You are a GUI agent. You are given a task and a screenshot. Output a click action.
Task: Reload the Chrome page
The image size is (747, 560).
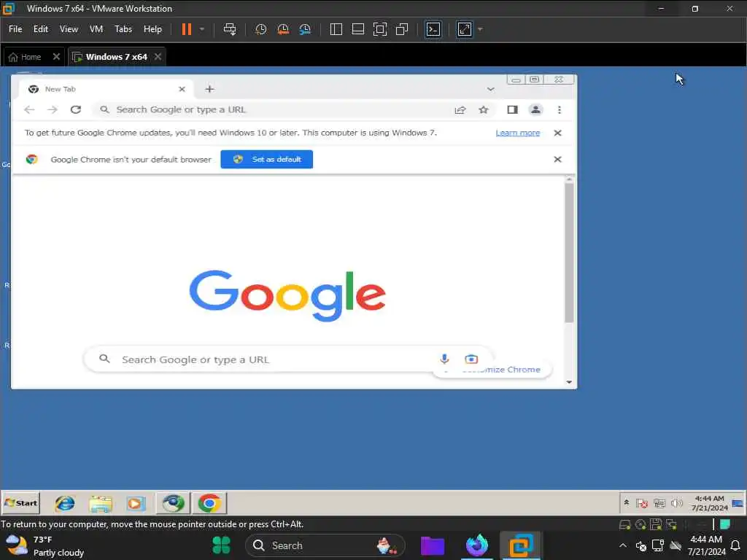point(76,109)
